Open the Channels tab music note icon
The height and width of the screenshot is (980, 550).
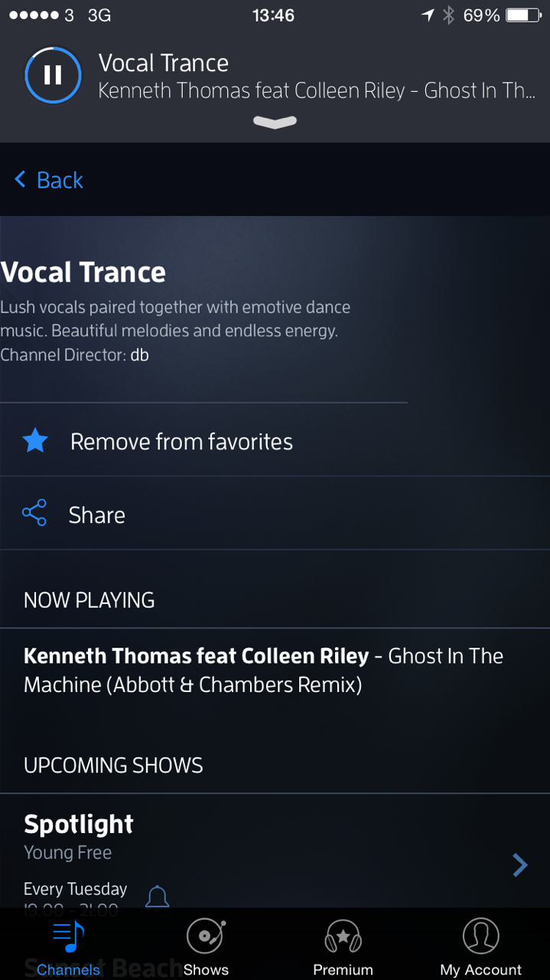click(x=69, y=936)
